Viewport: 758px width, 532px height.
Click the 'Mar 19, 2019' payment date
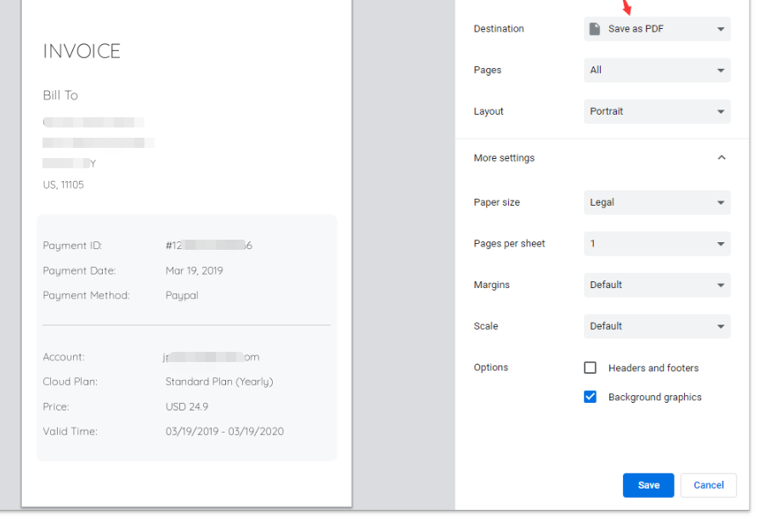(194, 271)
